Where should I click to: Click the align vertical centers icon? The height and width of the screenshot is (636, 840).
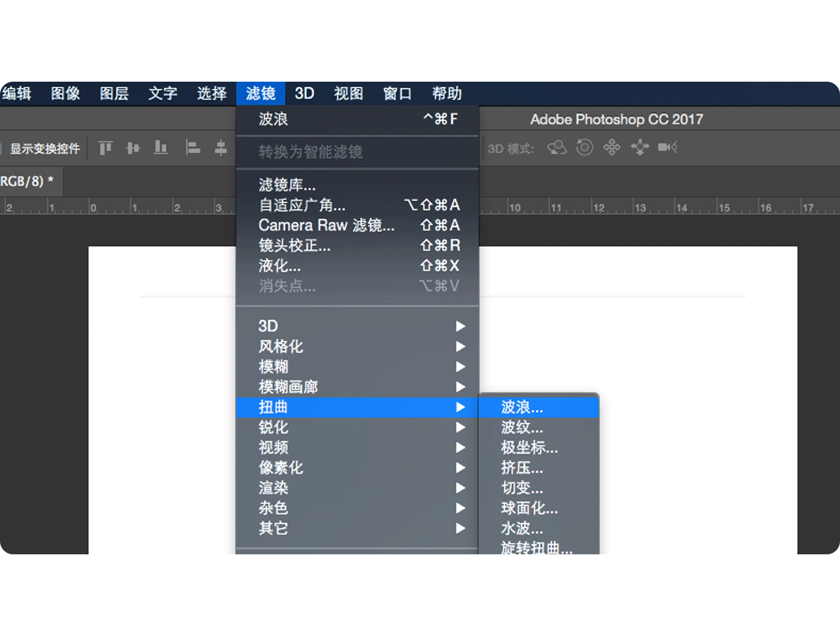[133, 147]
